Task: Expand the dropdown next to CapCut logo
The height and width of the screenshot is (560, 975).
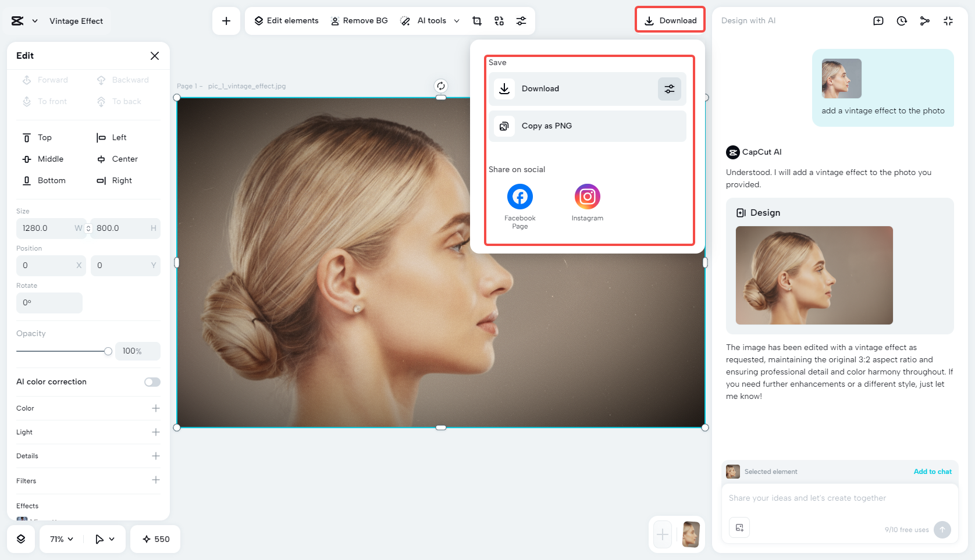Action: 35,21
